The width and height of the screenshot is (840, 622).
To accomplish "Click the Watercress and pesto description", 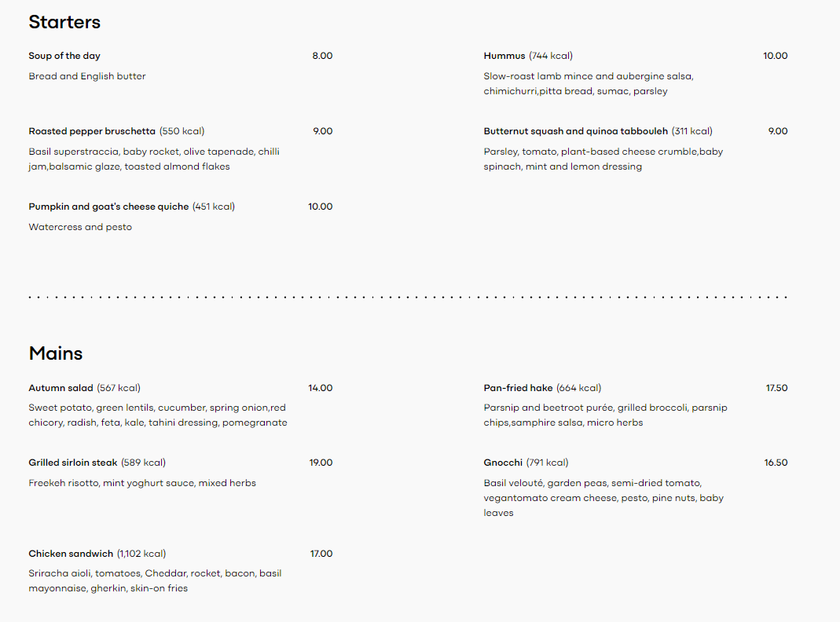I will pos(80,227).
